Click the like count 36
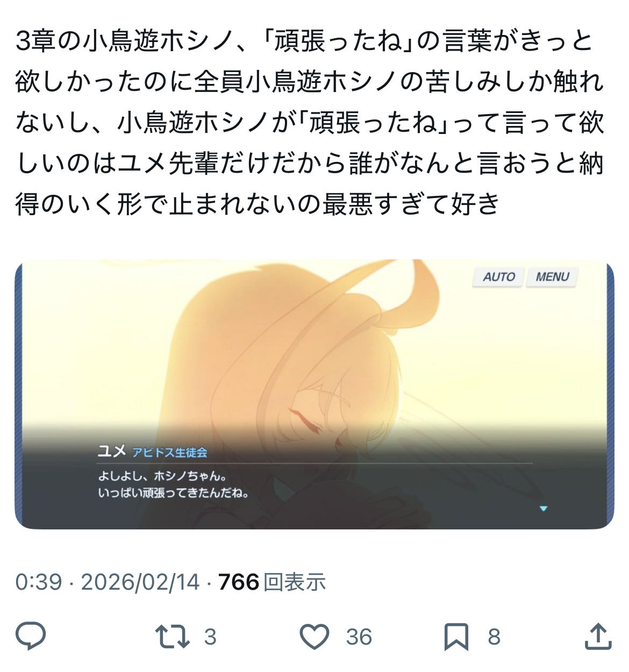This screenshot has width=629, height=672. click(359, 637)
